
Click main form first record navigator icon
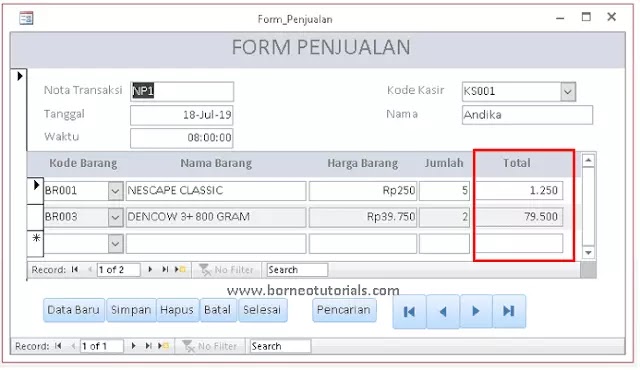click(58, 346)
